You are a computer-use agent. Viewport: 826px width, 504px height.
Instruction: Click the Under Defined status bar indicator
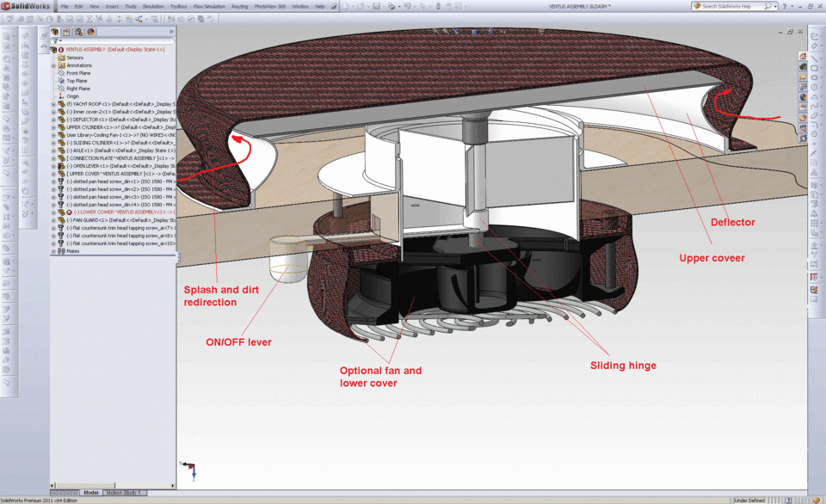[x=749, y=500]
